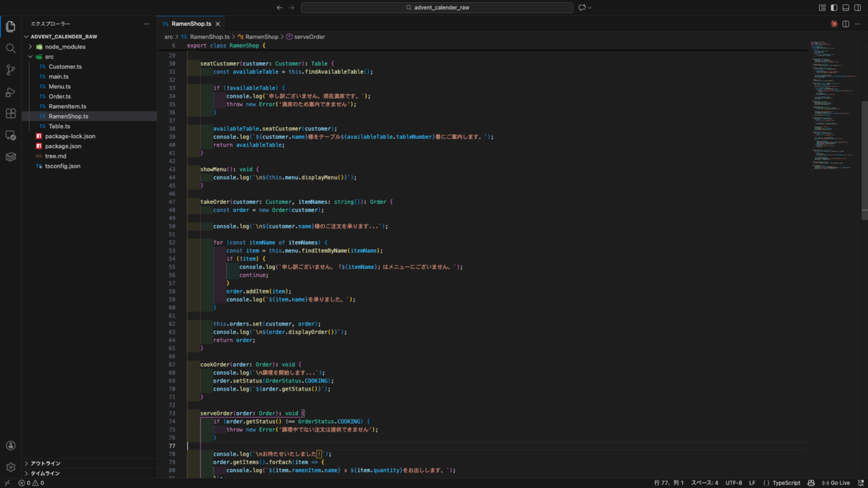This screenshot has width=868, height=488.
Task: Select RamenShop.ts in the explorer tree
Action: coord(89,116)
